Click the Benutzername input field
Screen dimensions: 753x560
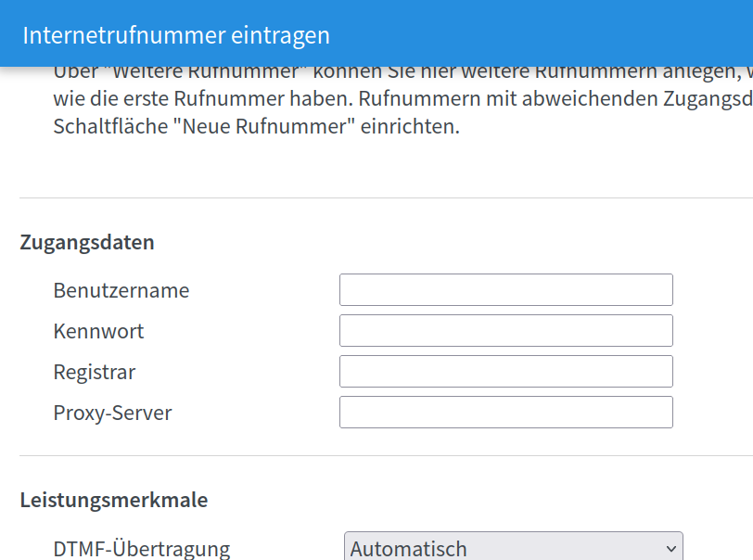(505, 289)
